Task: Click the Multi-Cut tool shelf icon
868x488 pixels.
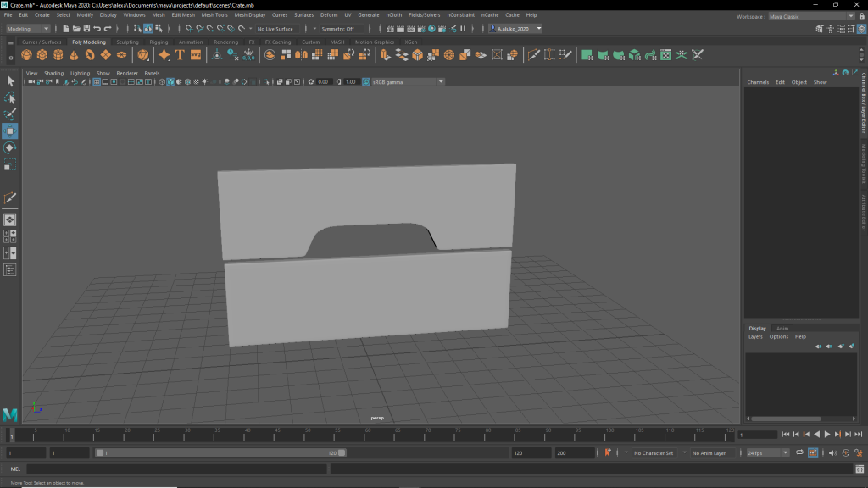Action: click(x=534, y=55)
